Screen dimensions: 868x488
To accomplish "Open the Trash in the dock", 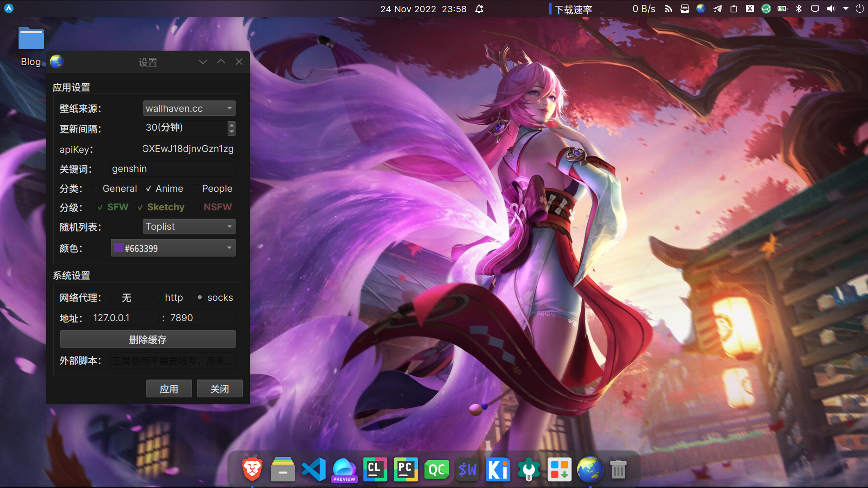I will [618, 469].
